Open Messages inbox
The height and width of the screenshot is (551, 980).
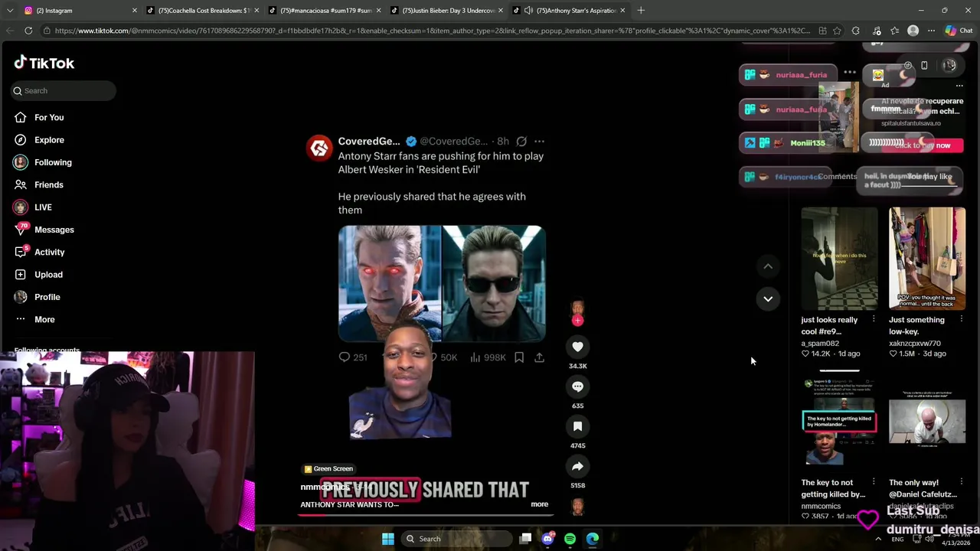54,230
